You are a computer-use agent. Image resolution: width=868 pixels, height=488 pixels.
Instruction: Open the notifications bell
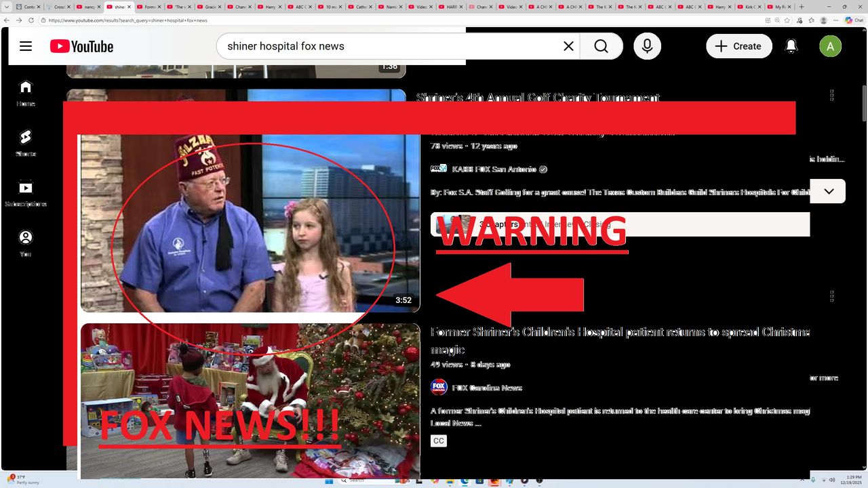[x=791, y=46]
